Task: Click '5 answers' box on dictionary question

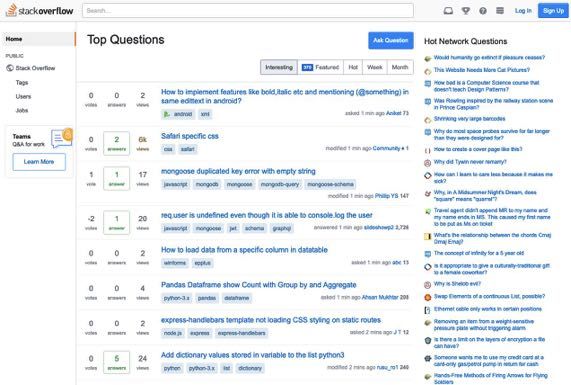Action: coord(117,362)
